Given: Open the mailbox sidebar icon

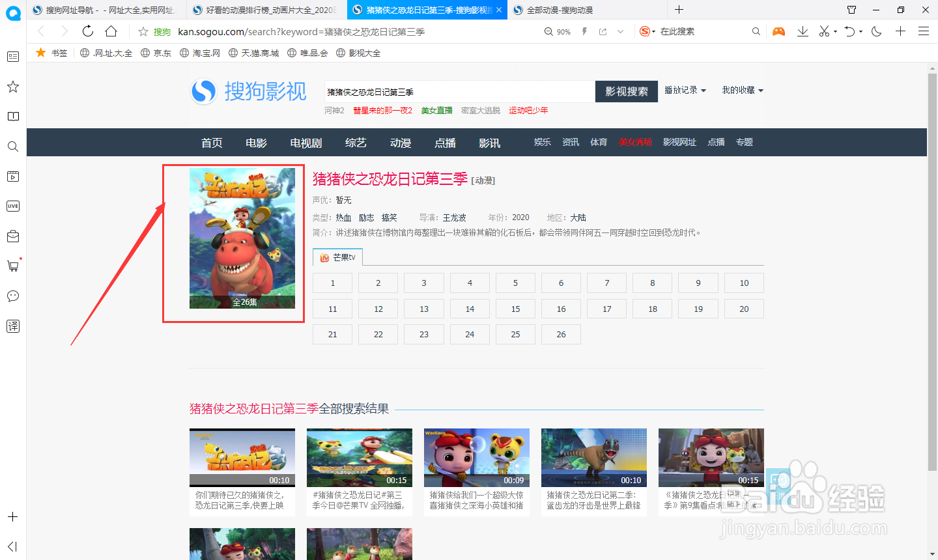Looking at the screenshot, I should pos(13,236).
